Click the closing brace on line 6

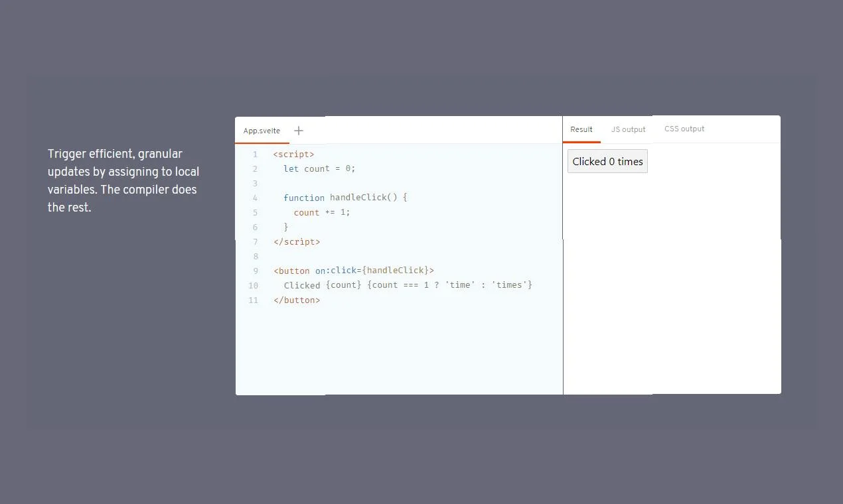tap(286, 227)
